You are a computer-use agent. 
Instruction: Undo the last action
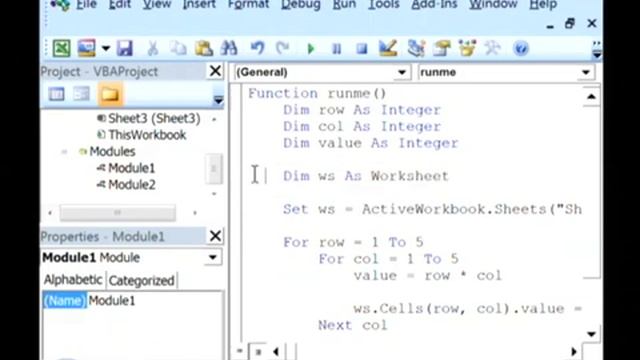pyautogui.click(x=257, y=49)
